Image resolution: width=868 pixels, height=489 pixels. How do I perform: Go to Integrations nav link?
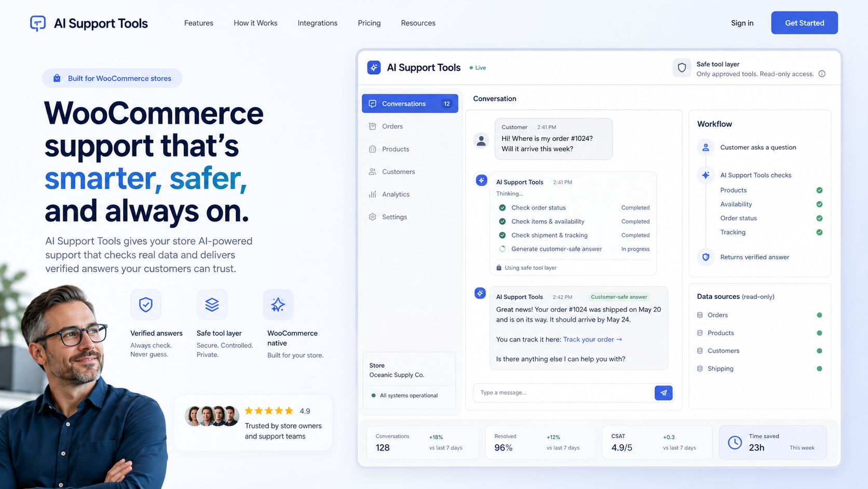(x=317, y=23)
